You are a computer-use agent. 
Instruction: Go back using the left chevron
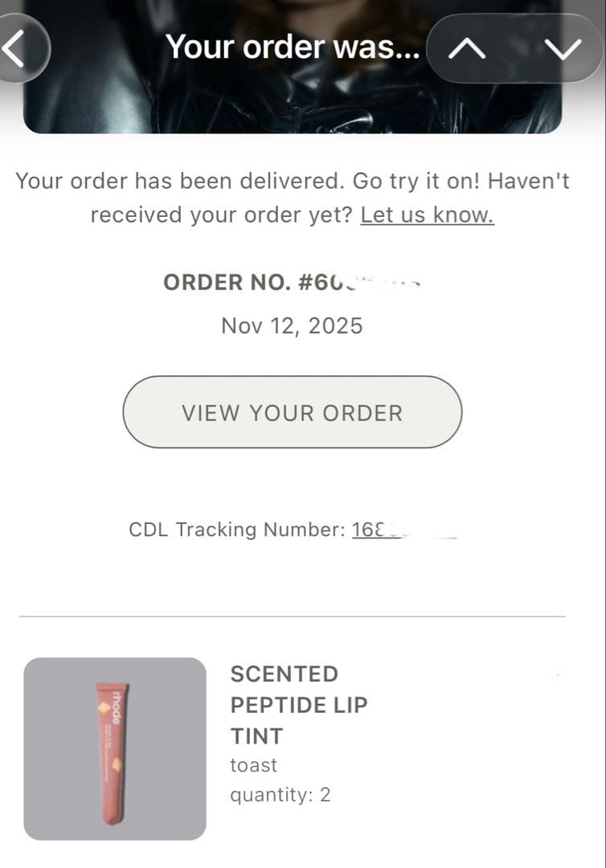[x=16, y=48]
